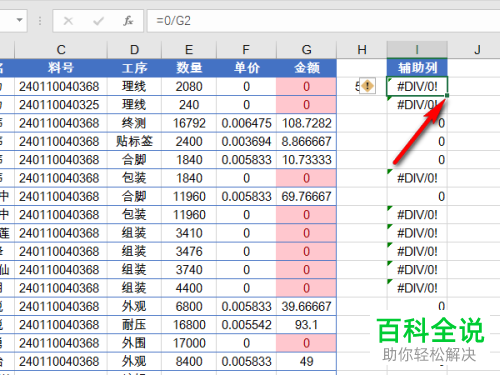This screenshot has height=375, width=500.
Task: Select quantity cell 16800
Action: tap(189, 325)
